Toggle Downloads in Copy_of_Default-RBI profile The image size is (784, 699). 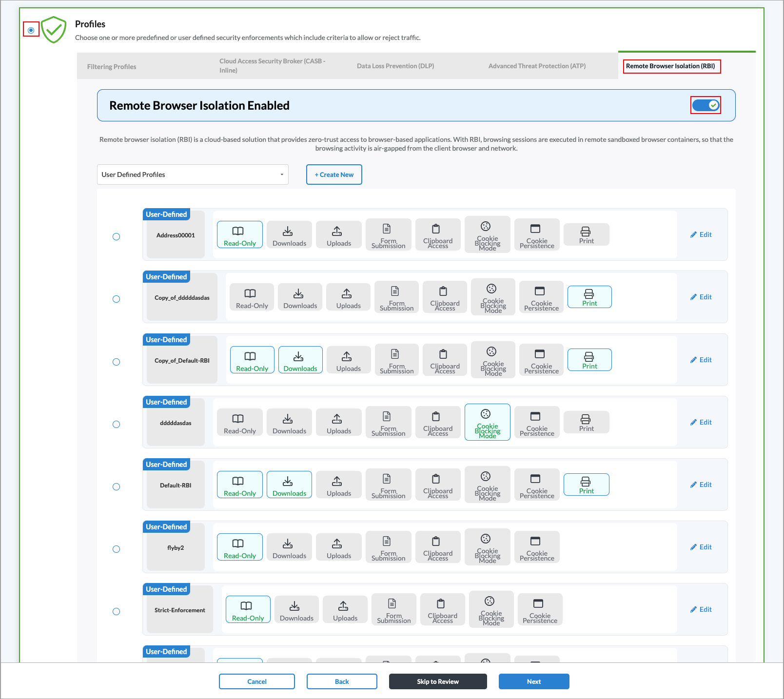click(300, 360)
